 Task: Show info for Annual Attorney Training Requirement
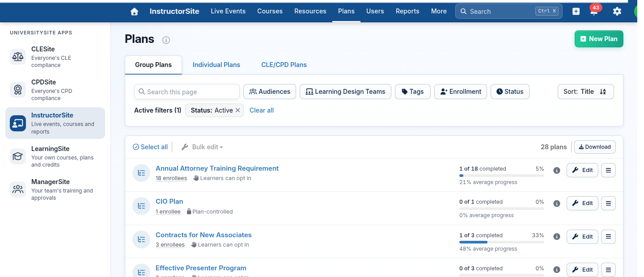point(557,170)
